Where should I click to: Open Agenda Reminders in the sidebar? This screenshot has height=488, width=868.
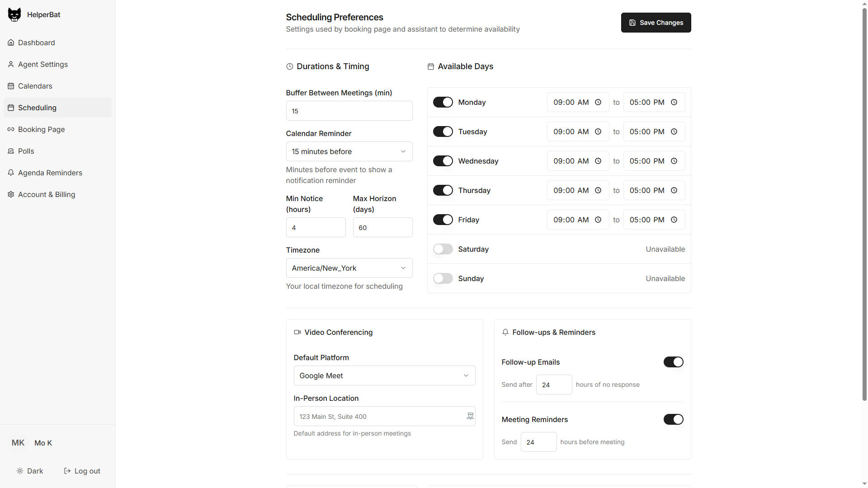50,173
